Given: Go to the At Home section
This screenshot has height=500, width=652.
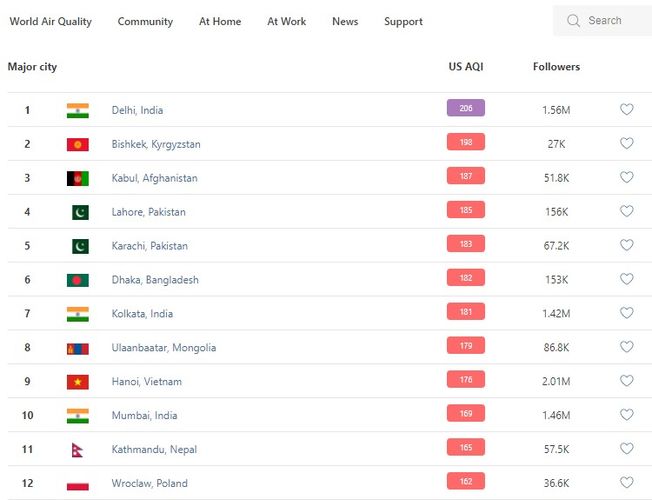Looking at the screenshot, I should [220, 22].
